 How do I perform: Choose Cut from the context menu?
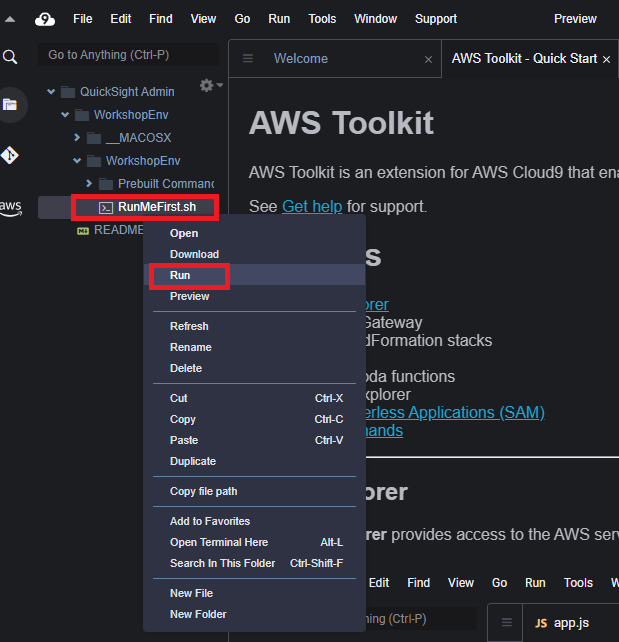(x=254, y=398)
